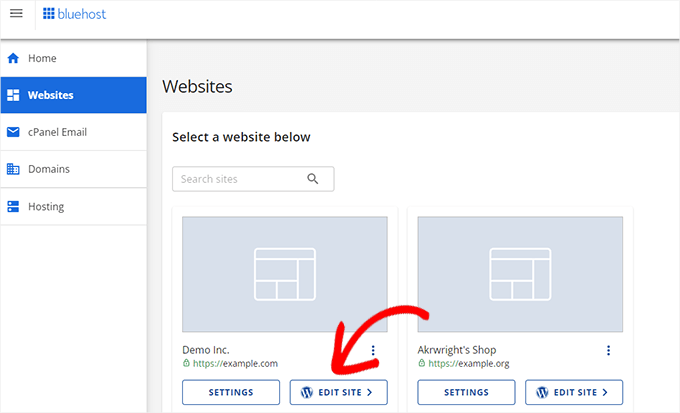Open Settings for Demo Inc.
Screen dimensions: 680x413
point(231,392)
